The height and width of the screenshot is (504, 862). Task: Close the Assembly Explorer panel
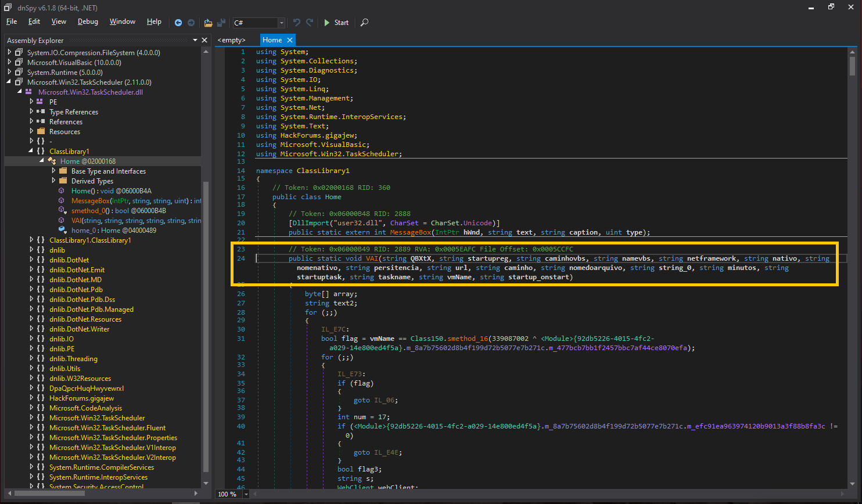click(204, 40)
